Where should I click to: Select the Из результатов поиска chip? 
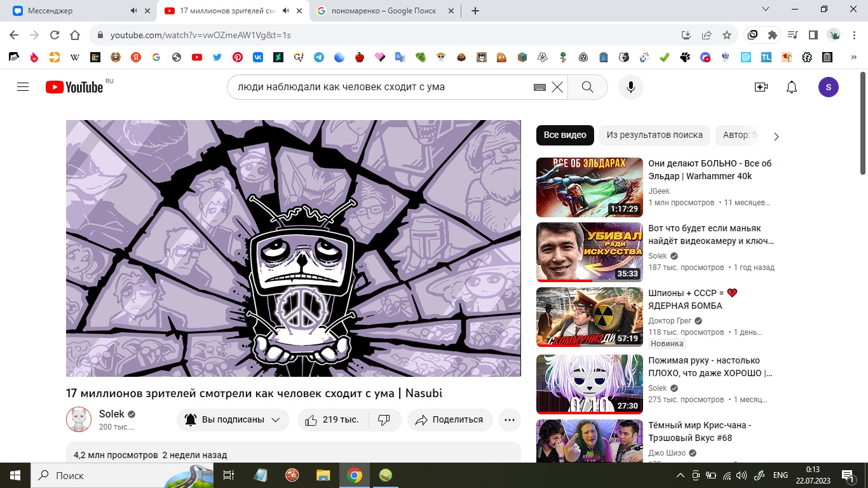[654, 135]
